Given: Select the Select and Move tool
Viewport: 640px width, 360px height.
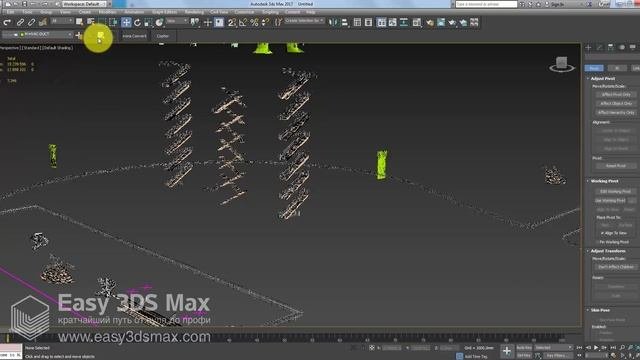Looking at the screenshot, I should [126, 22].
